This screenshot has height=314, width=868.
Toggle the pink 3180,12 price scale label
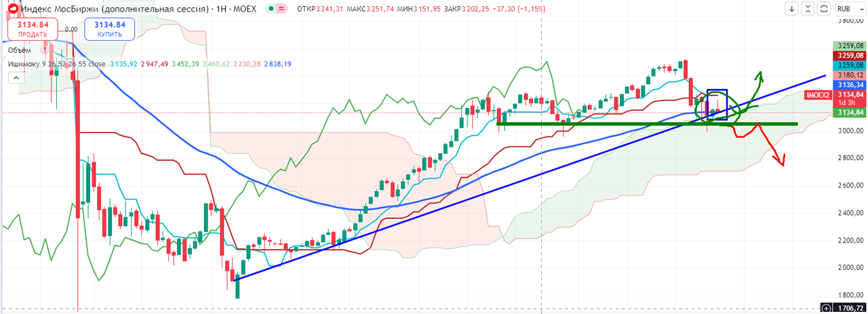click(850, 75)
